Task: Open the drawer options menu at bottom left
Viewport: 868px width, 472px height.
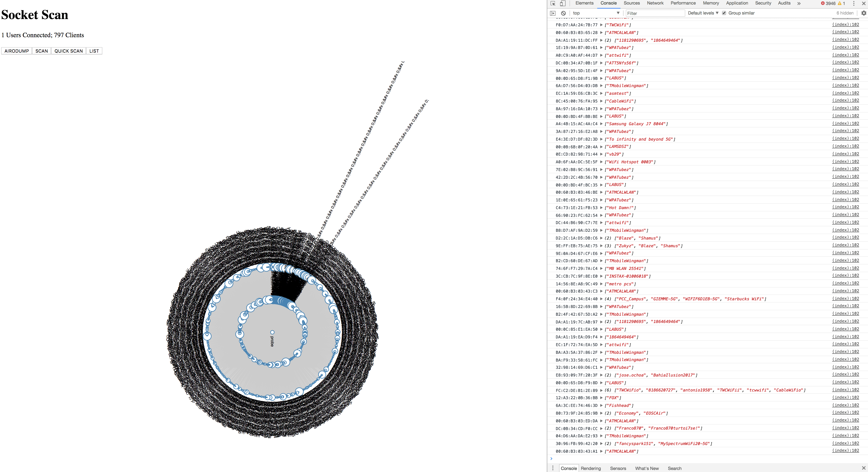Action: [x=553, y=468]
